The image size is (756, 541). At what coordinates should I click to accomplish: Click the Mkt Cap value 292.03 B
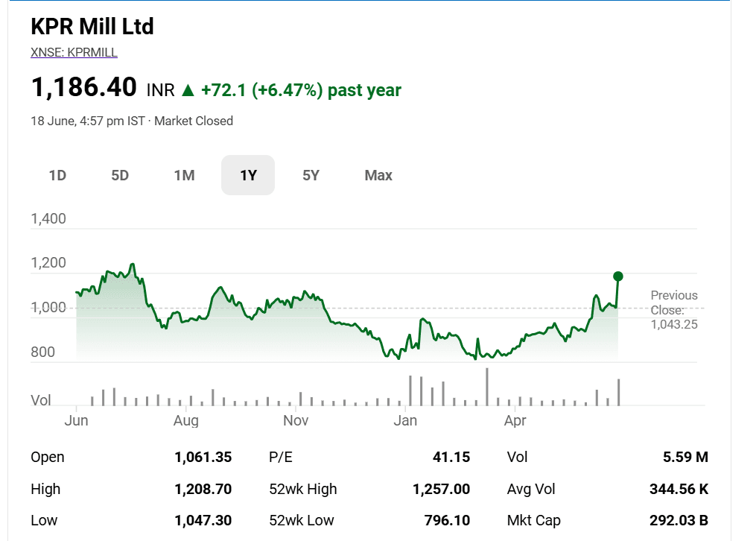[x=679, y=520]
